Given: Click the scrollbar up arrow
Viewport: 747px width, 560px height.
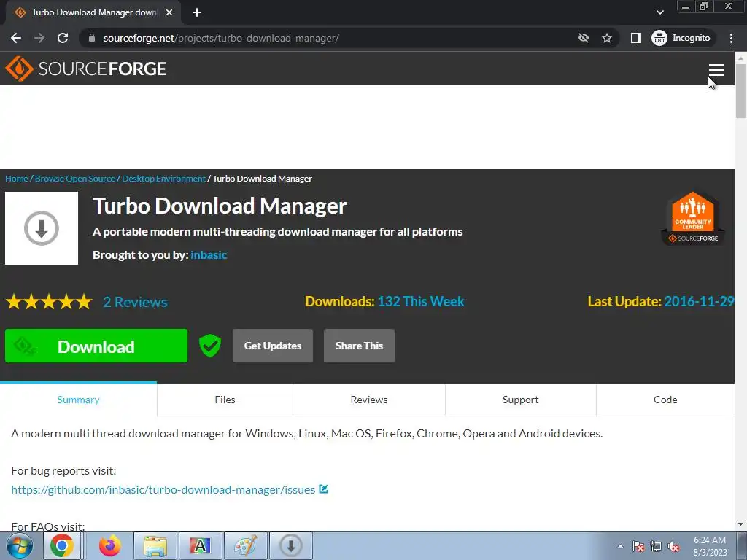Looking at the screenshot, I should pos(740,58).
